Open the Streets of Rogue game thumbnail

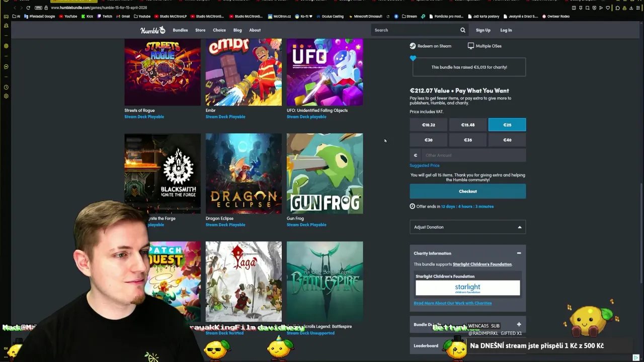point(163,72)
